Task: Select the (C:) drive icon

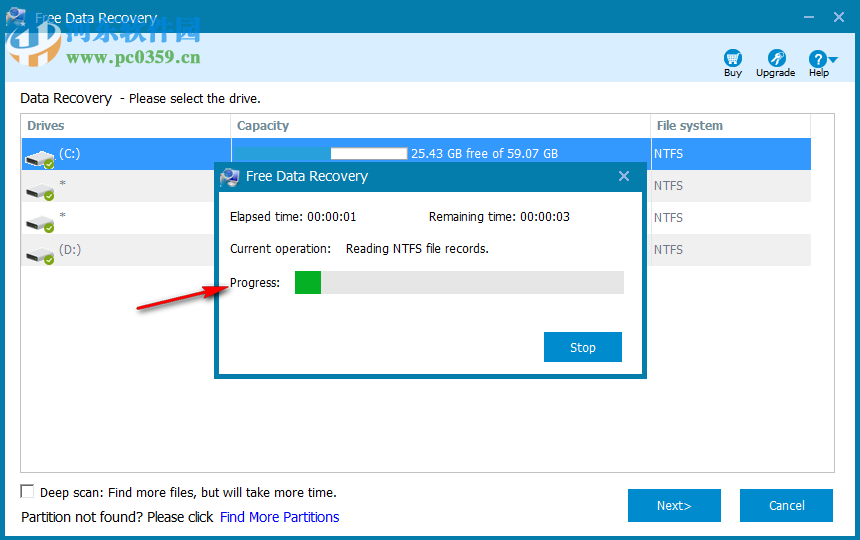Action: coord(39,158)
